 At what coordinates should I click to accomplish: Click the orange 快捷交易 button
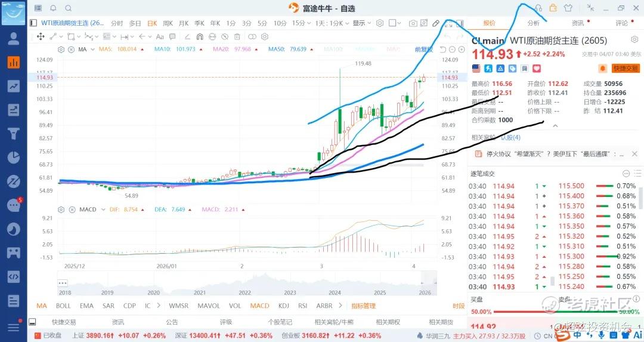(x=626, y=68)
